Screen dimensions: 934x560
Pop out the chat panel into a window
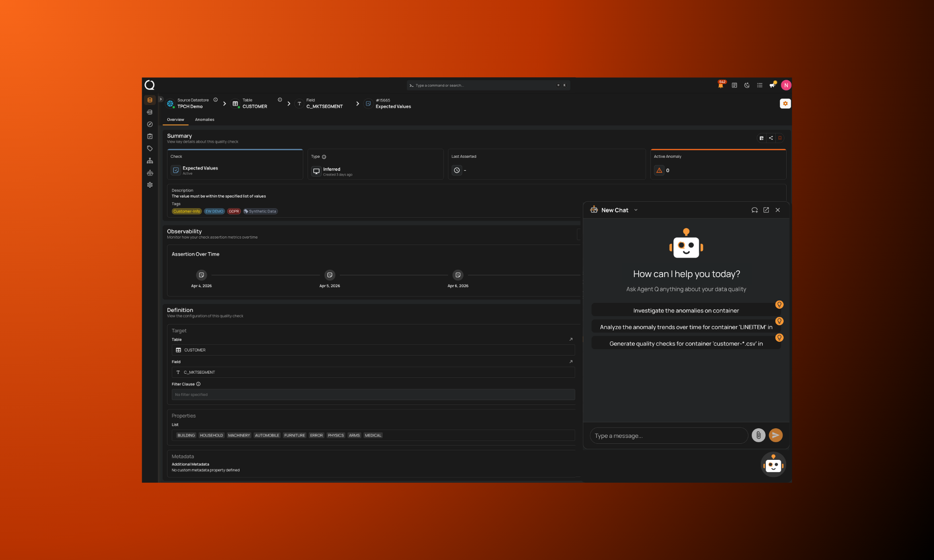click(766, 210)
